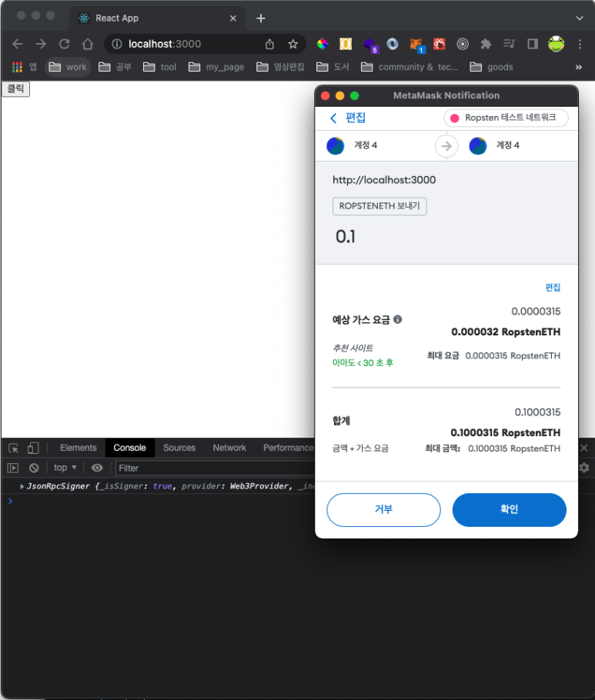Click the recipient 계정 4 account avatar

(x=477, y=145)
